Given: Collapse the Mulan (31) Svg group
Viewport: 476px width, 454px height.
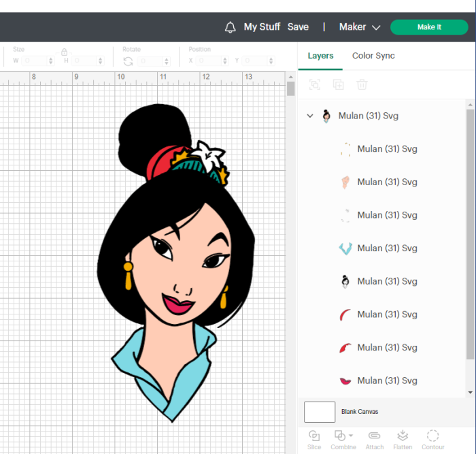Looking at the screenshot, I should [310, 116].
